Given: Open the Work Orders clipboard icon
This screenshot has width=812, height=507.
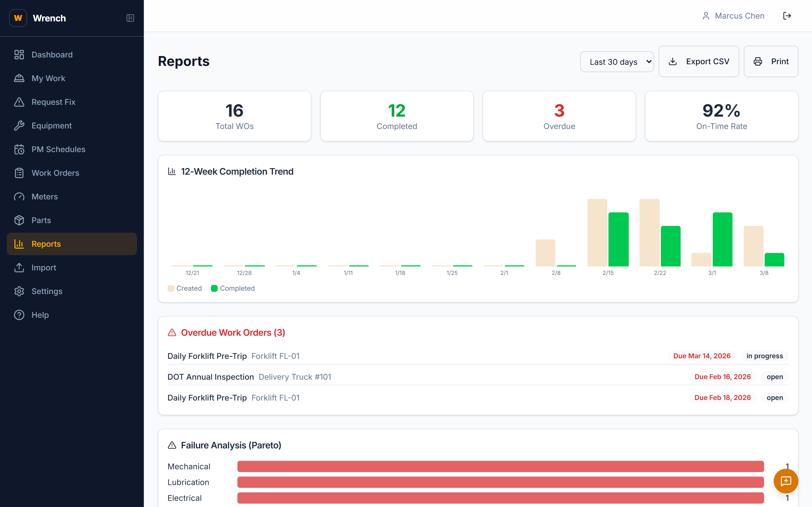Looking at the screenshot, I should tap(19, 173).
